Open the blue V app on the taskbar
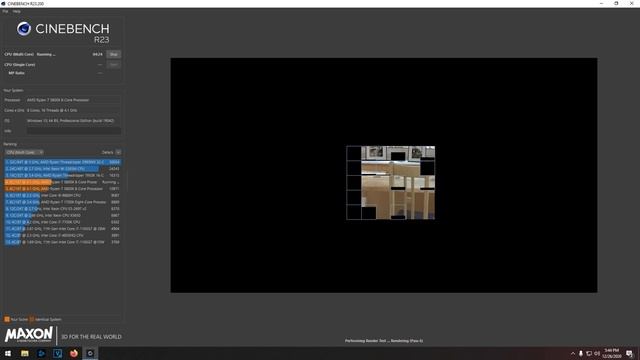Image resolution: width=640 pixels, height=360 pixels. [57, 353]
